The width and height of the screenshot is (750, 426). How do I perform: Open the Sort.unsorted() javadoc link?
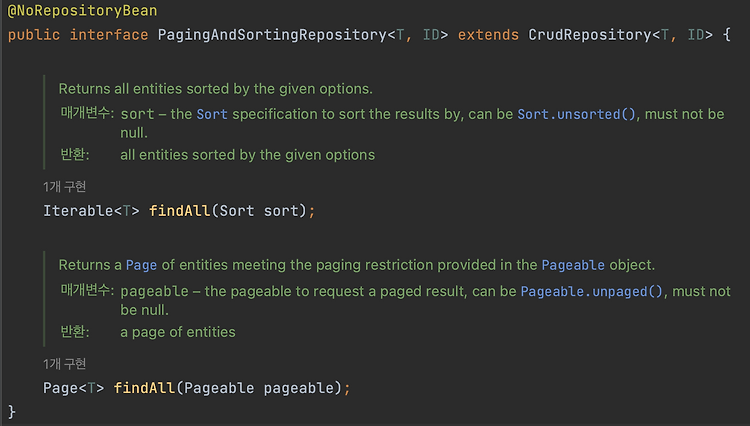[576, 114]
